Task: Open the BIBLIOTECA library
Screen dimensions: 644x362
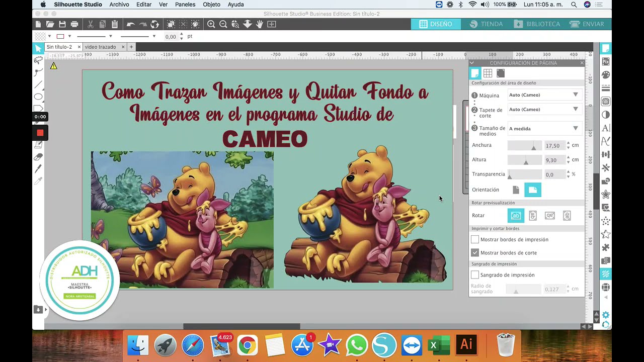Action: (x=537, y=24)
